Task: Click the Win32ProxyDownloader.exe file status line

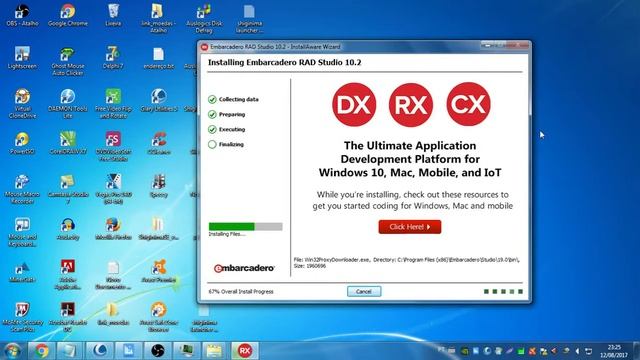Action: (x=407, y=262)
